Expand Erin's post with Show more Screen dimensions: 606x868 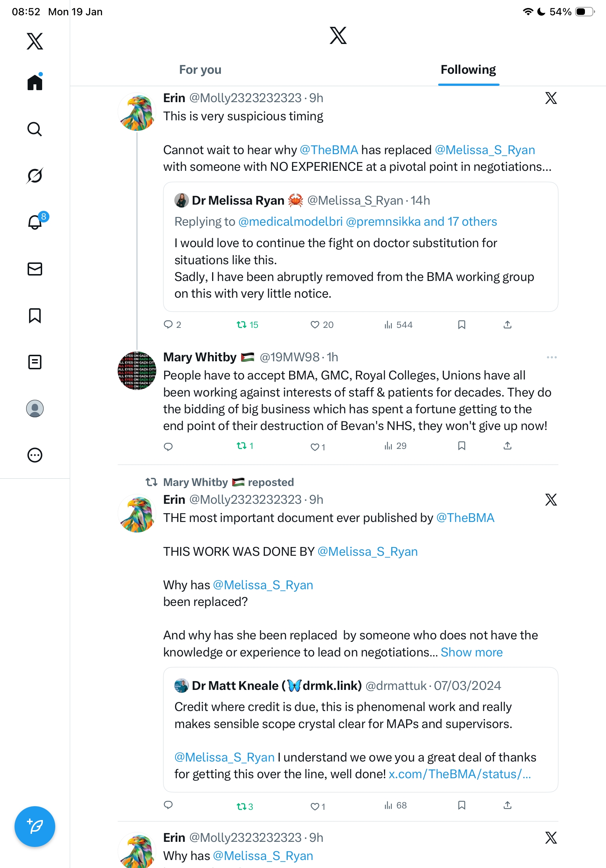471,652
